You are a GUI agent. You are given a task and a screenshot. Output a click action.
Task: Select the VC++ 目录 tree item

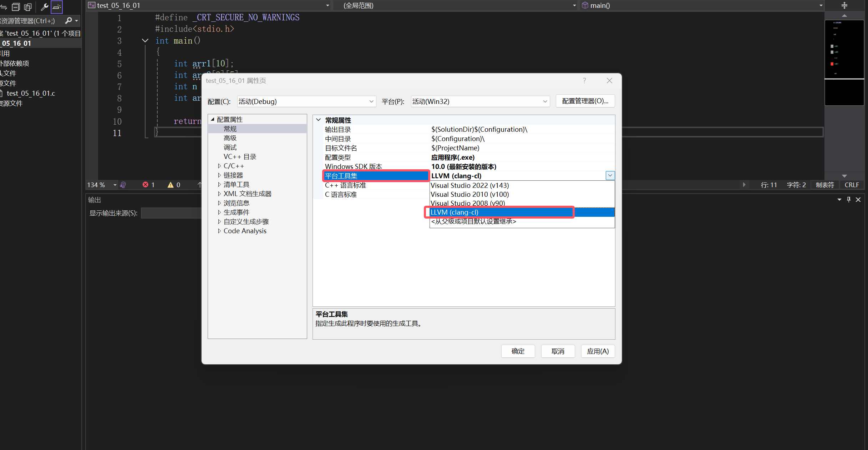[240, 157]
